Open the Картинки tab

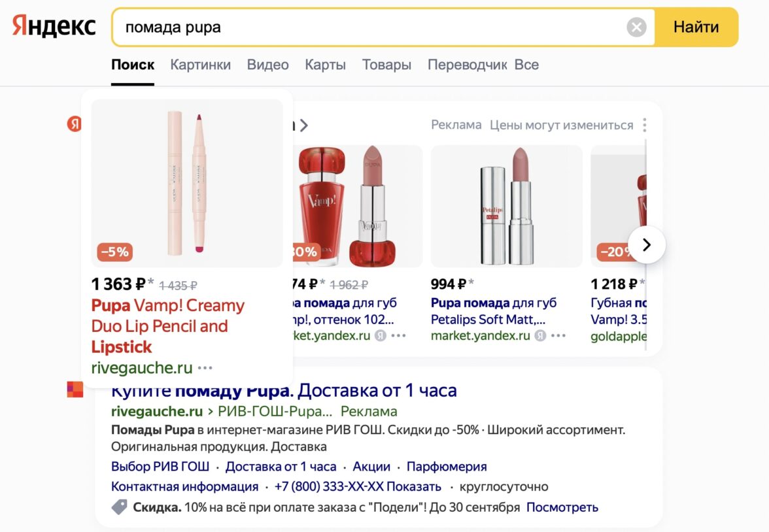click(x=200, y=65)
